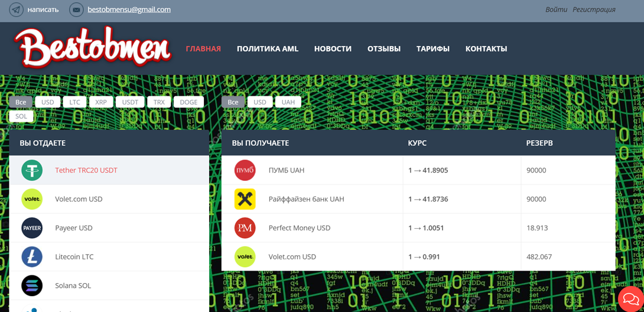Click the Telegram paper-plane icon
The height and width of the screenshot is (312, 644).
click(17, 9)
